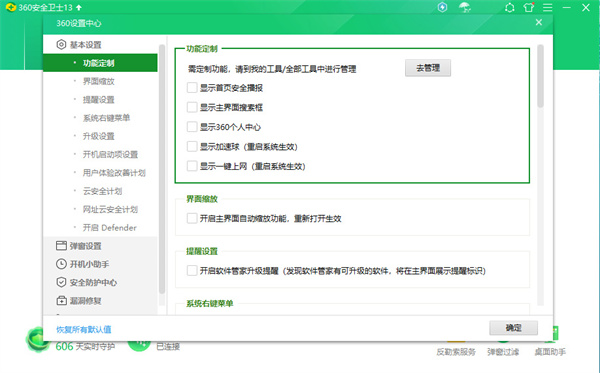The width and height of the screenshot is (600, 373).
Task: Click the settings content vertical scrollbar
Action: coord(540,77)
